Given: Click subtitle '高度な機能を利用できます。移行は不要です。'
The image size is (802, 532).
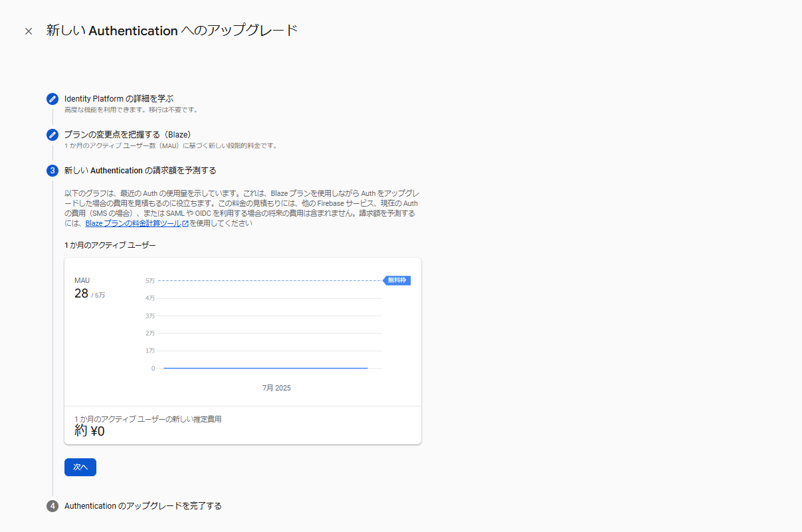Looking at the screenshot, I should [131, 110].
